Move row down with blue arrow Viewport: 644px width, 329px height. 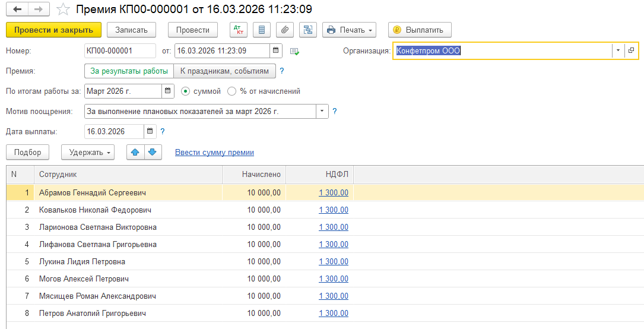coord(153,153)
